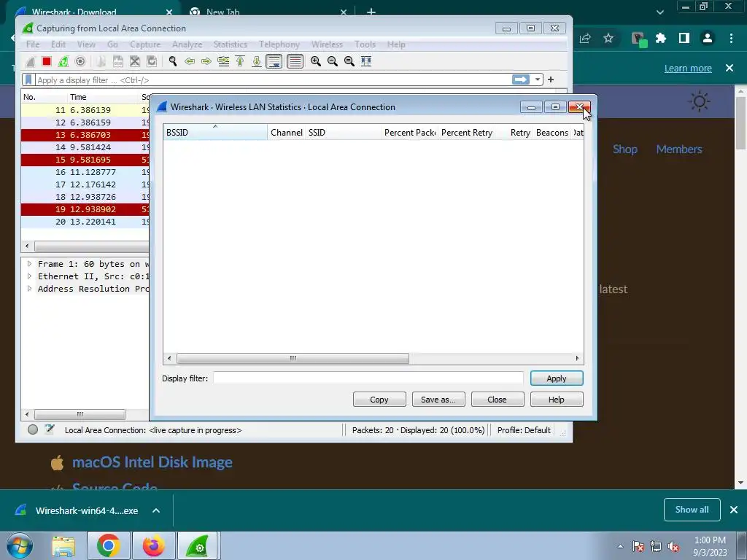The image size is (747, 560).
Task: Open the Telephony menu
Action: point(279,44)
